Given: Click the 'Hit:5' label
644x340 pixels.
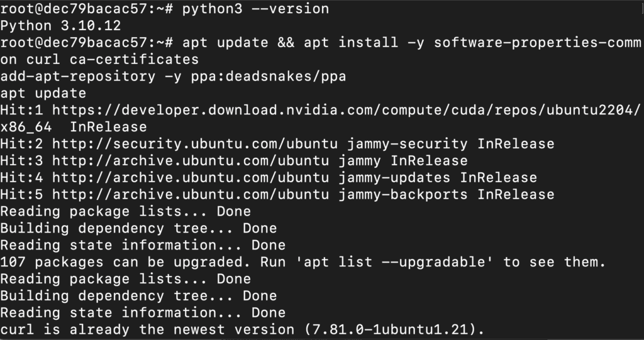Looking at the screenshot, I should click(21, 195).
